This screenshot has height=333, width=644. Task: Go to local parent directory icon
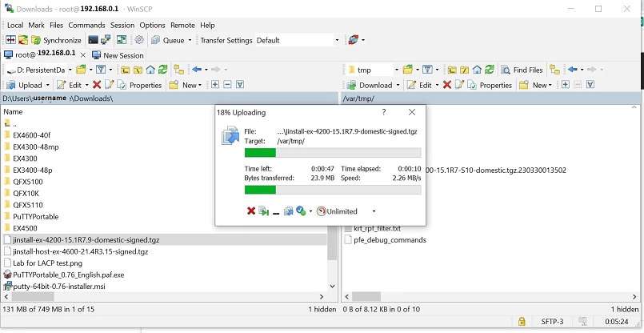point(125,70)
